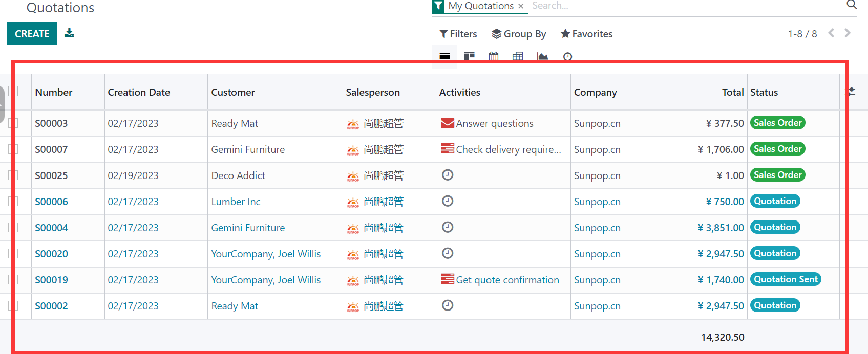Switch to Pivot table view icon
This screenshot has height=354, width=868.
click(518, 56)
